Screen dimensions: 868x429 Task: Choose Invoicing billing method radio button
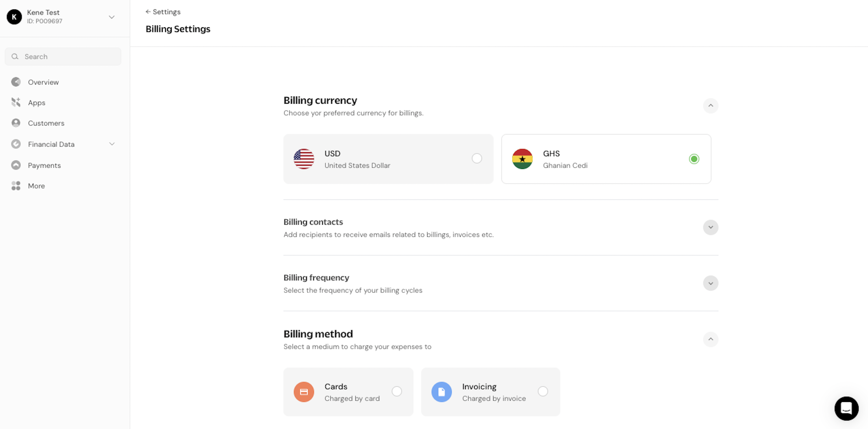pos(543,391)
